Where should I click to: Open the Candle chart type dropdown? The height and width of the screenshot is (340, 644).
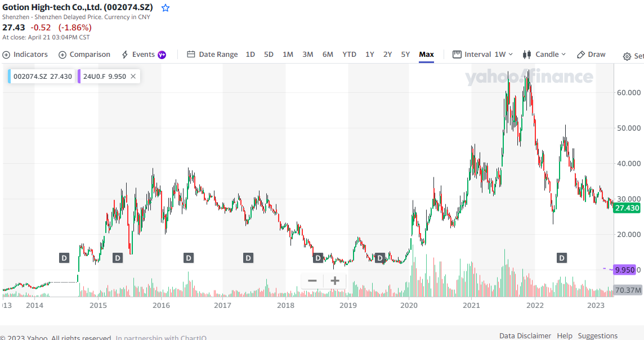(x=544, y=54)
